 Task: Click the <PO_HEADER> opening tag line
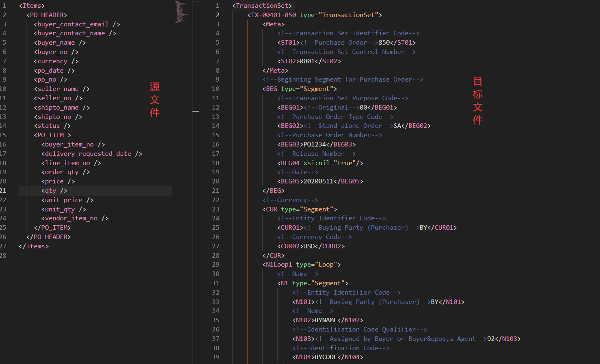pyautogui.click(x=47, y=15)
